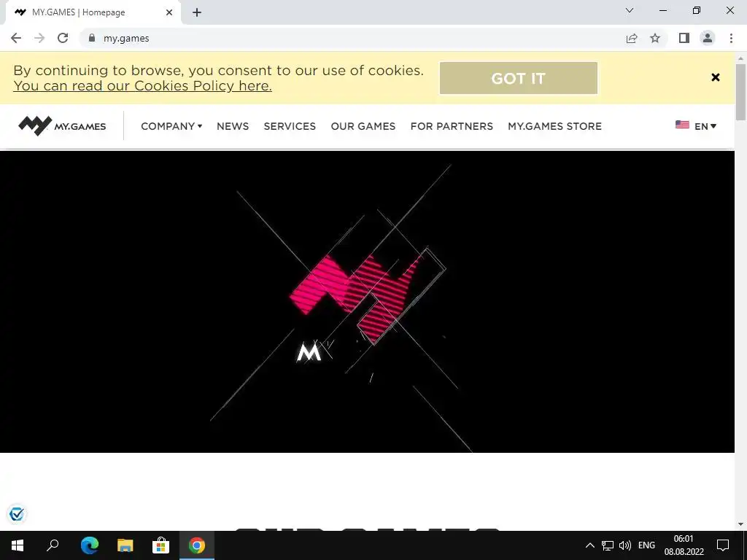
Task: Open FOR PARTNERS section
Action: (452, 126)
